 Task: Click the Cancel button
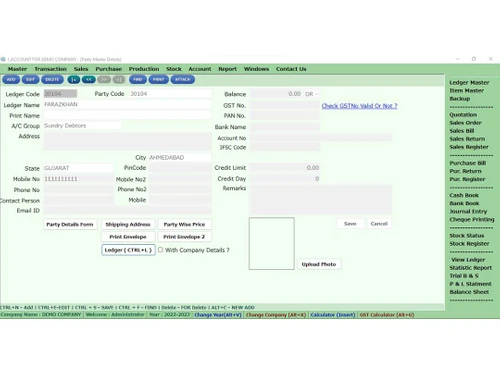tap(379, 224)
